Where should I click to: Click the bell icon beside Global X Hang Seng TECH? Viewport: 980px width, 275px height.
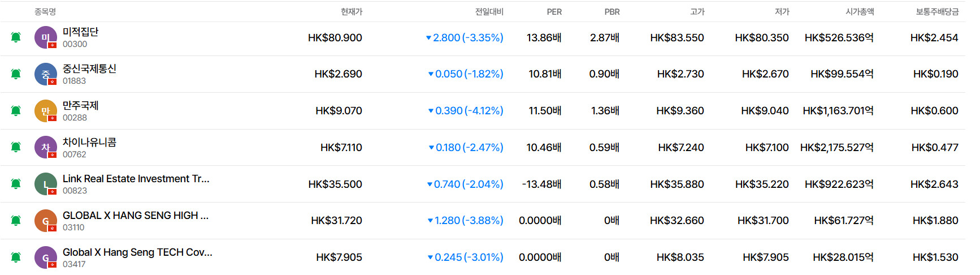click(x=16, y=257)
